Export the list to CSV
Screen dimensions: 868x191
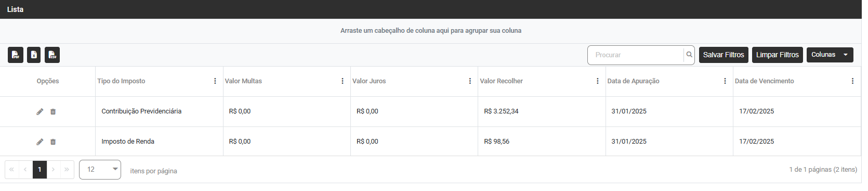pos(52,55)
